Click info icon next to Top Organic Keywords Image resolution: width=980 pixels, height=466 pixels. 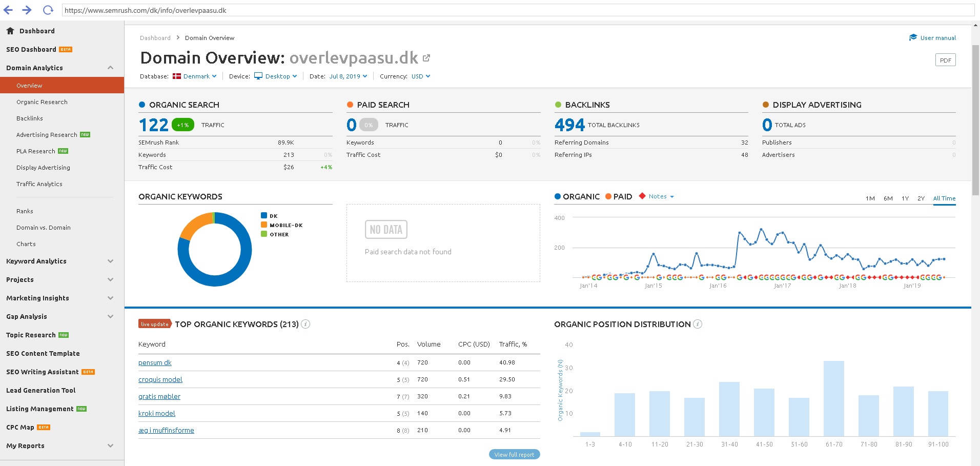305,324
